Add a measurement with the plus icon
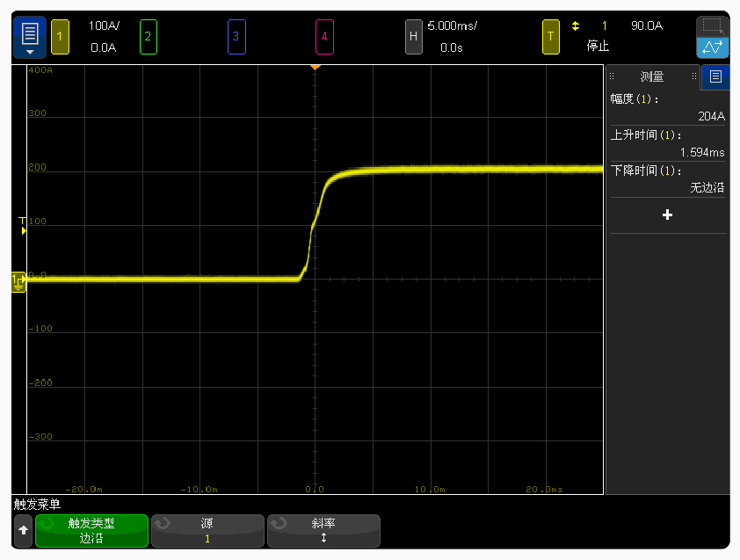 667,215
